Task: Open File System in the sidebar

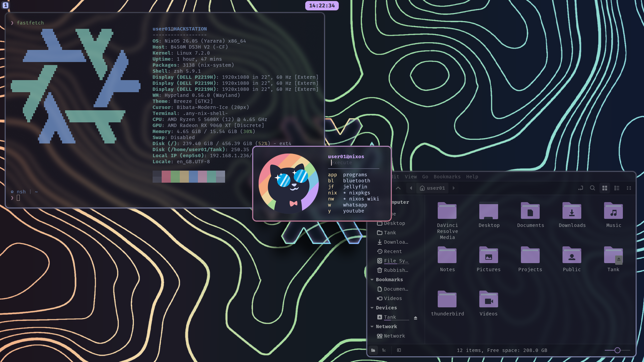Action: (x=393, y=261)
